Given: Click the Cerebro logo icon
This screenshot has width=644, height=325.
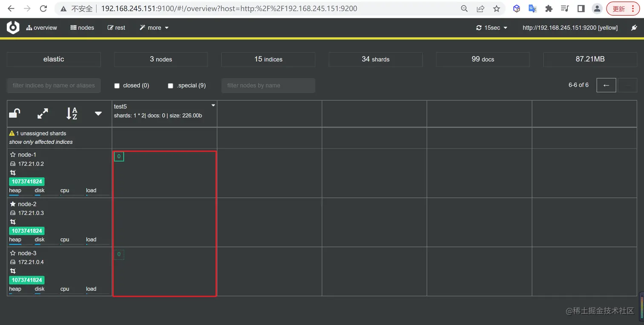Looking at the screenshot, I should click(x=13, y=27).
